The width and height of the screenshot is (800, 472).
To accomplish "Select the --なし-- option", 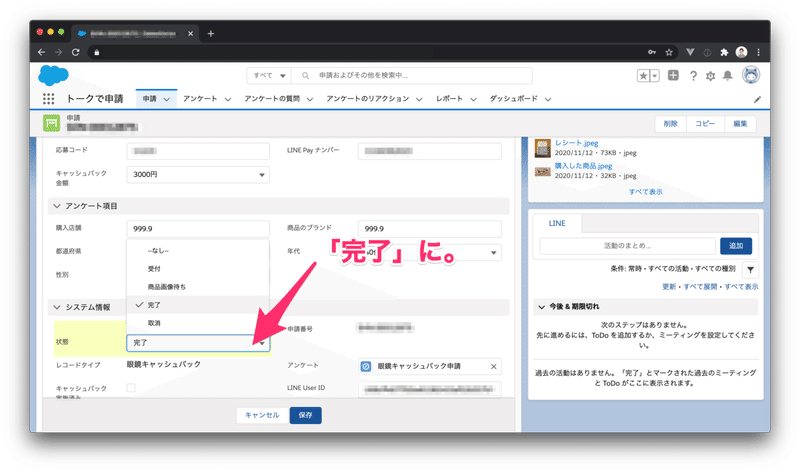I will [x=198, y=251].
